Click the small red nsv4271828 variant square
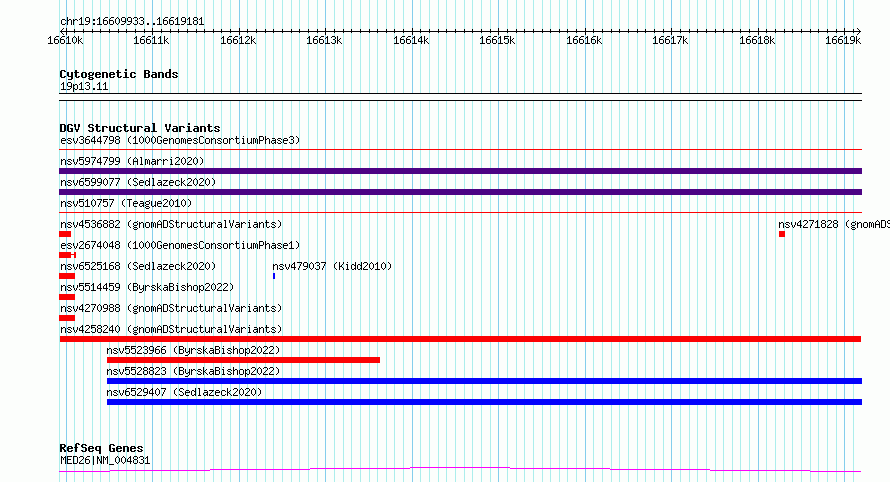Screen dimensions: 890x482 [x=782, y=234]
